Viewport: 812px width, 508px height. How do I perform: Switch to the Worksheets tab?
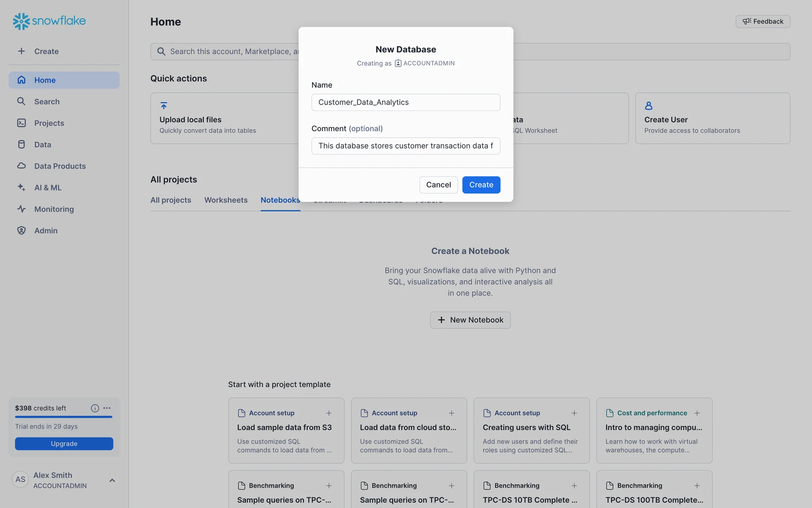[x=226, y=200]
